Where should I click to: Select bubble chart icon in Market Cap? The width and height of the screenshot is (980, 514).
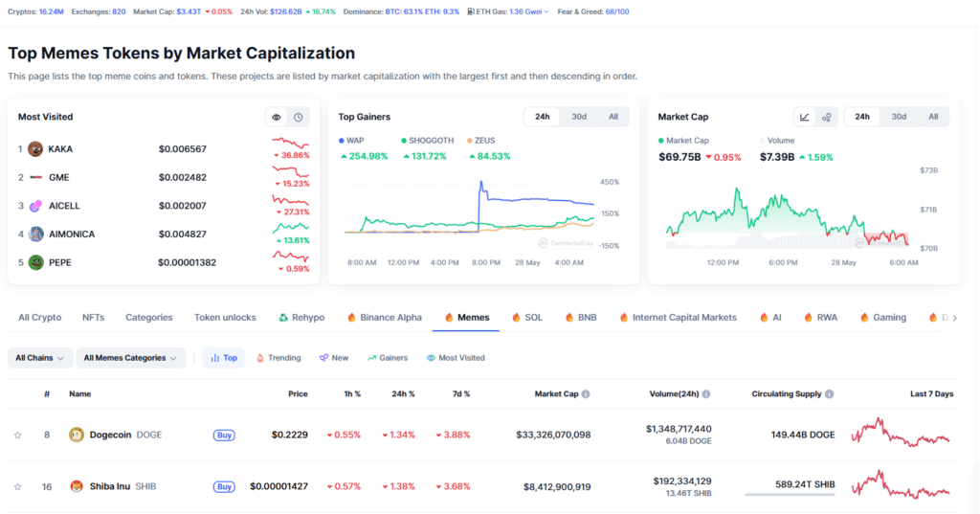click(x=826, y=117)
